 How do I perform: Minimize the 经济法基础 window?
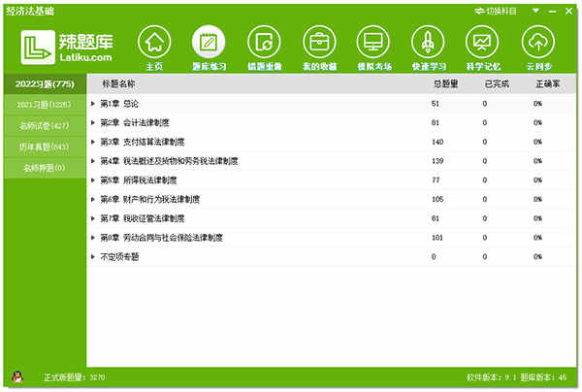tap(552, 12)
